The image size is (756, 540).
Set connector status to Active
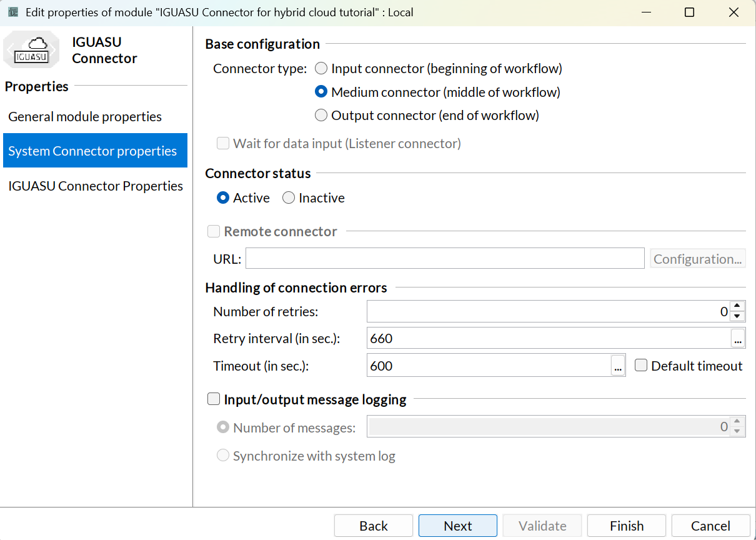pos(223,197)
